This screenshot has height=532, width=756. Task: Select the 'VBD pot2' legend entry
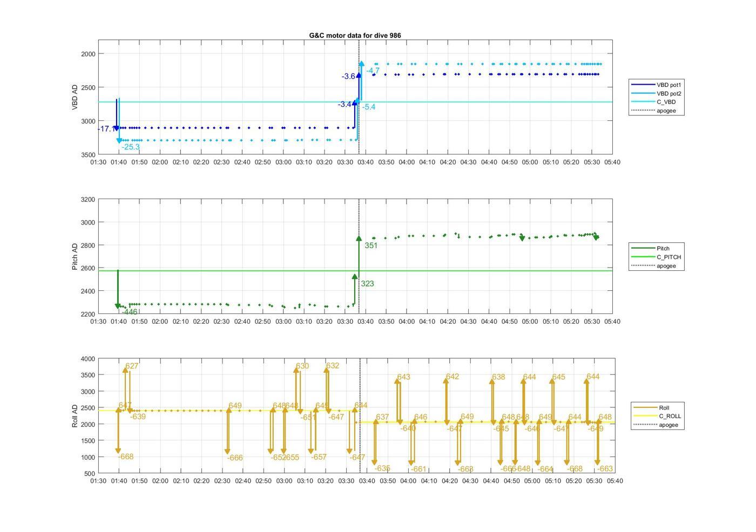coord(657,93)
